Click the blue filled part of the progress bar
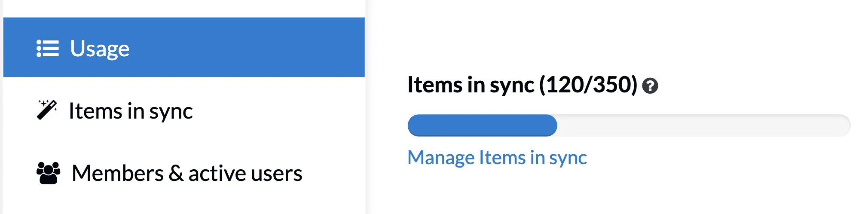The image size is (868, 214). 482,125
